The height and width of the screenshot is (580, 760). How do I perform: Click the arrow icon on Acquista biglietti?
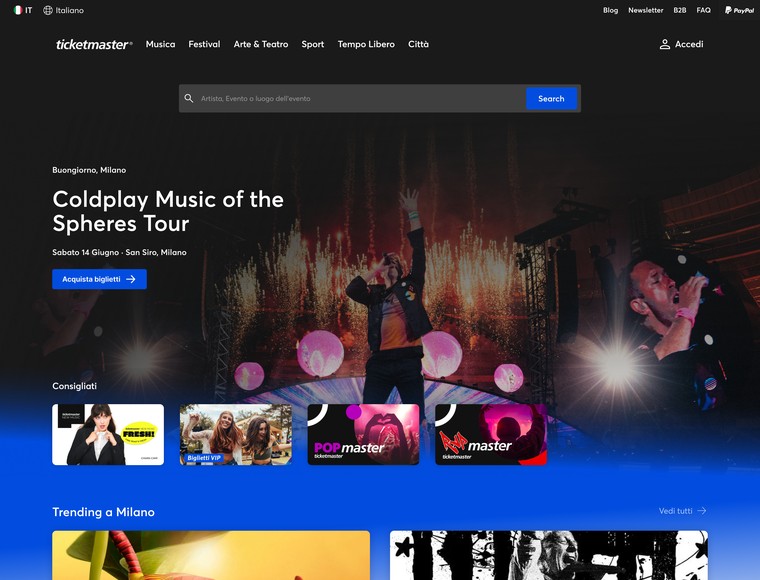pos(131,279)
